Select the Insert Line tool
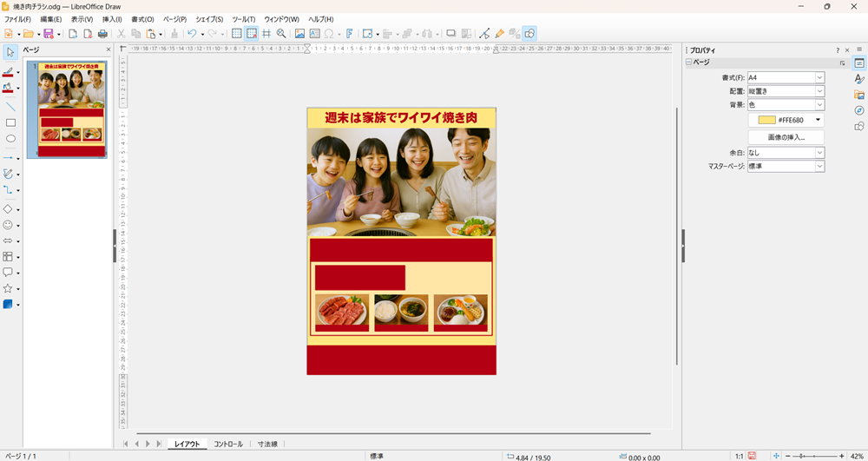868x461 pixels. (10, 107)
